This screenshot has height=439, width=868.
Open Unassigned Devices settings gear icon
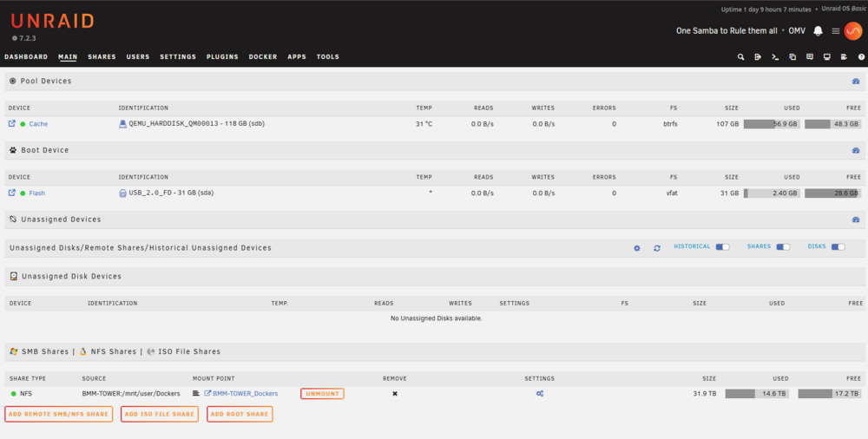click(x=636, y=248)
